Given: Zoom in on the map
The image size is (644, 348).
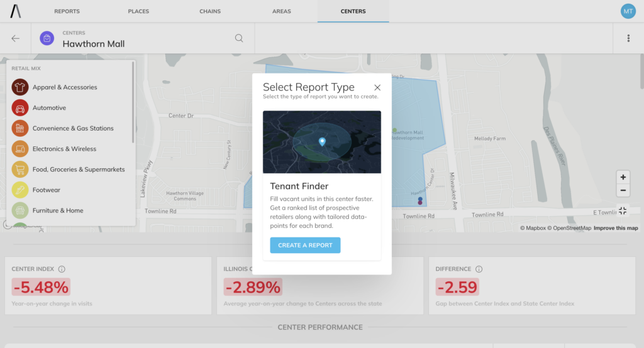Looking at the screenshot, I should (x=623, y=177).
